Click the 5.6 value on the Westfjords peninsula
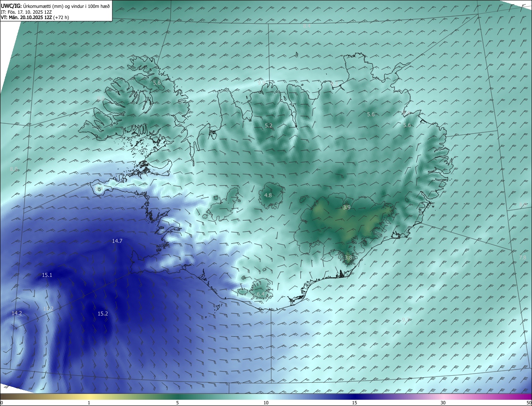This screenshot has width=532, height=406. point(157,83)
